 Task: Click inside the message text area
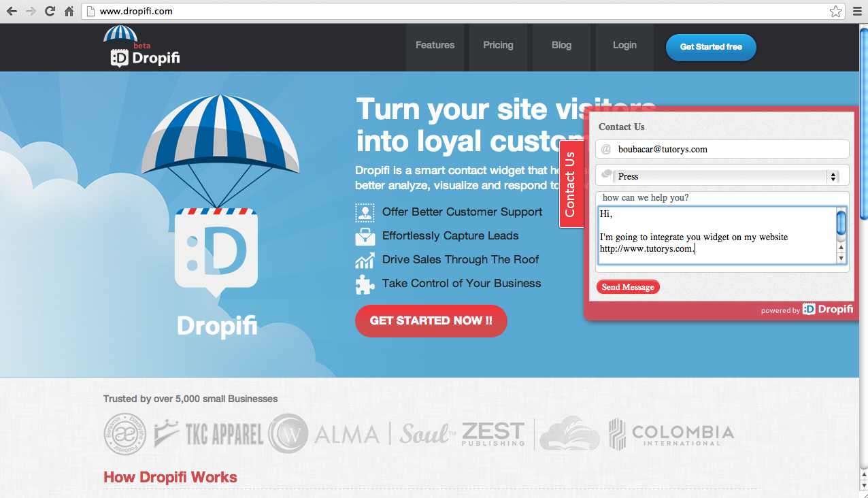click(716, 235)
